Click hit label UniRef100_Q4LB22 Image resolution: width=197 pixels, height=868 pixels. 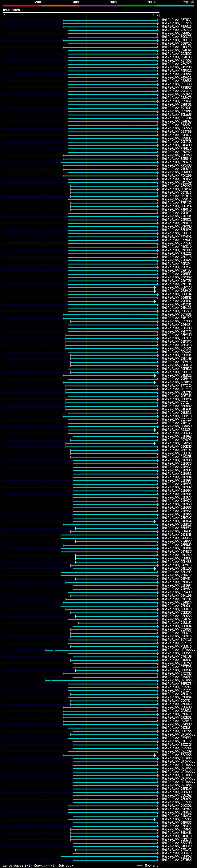point(177,375)
